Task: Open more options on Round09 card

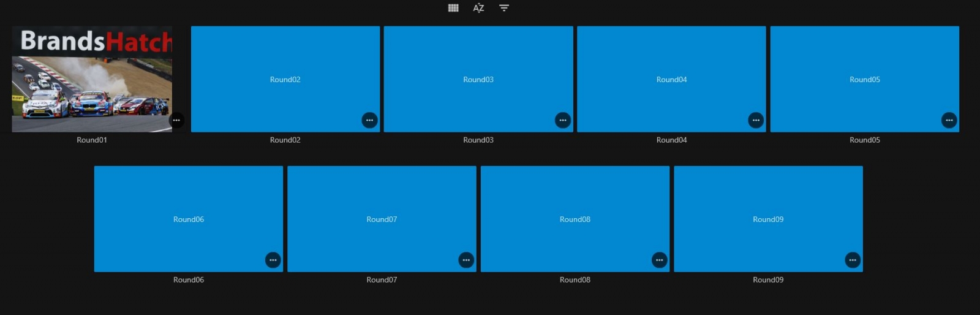Action: [852, 260]
